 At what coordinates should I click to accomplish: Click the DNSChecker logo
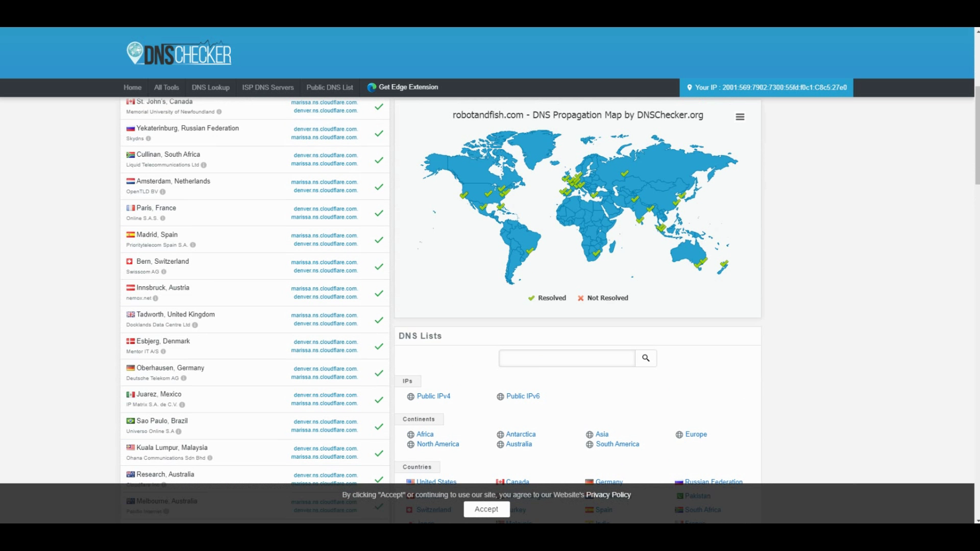click(x=179, y=53)
